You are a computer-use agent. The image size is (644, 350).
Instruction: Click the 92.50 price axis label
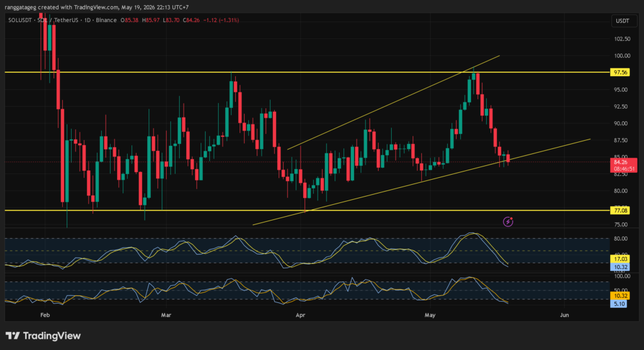point(622,106)
